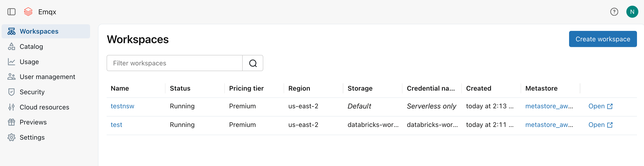The width and height of the screenshot is (644, 166).
Task: Click the search magnifier icon
Action: (x=253, y=63)
